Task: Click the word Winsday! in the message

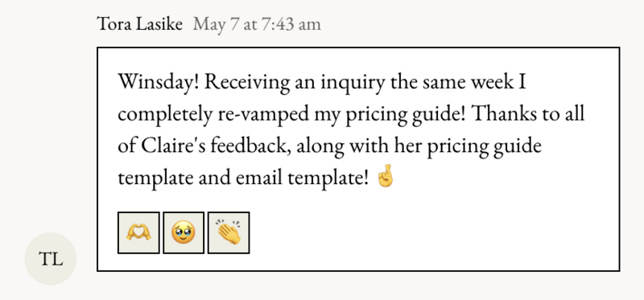Action: [x=159, y=82]
